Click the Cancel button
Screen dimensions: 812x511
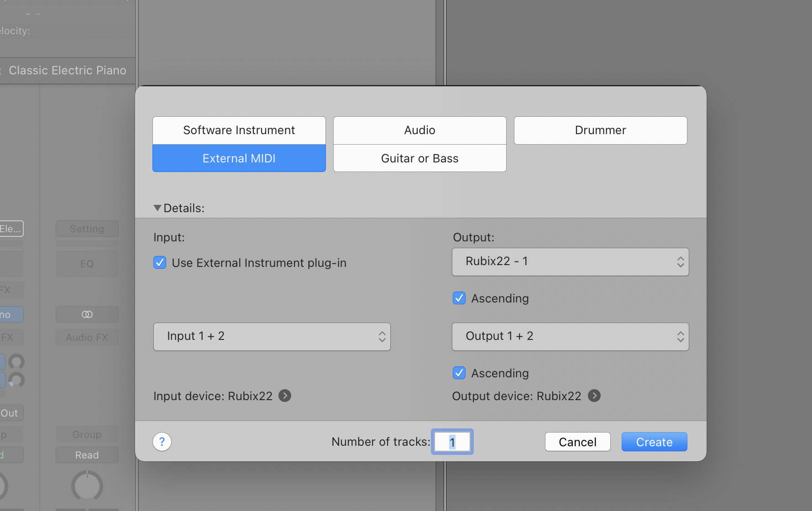coord(577,442)
